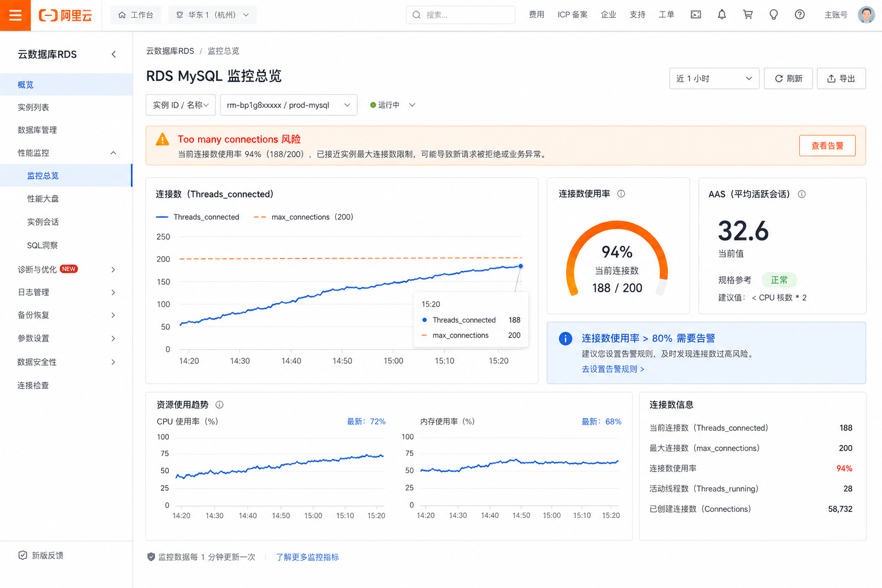Click the blue info circle in alarm tip
This screenshot has height=588, width=882.
pos(566,339)
